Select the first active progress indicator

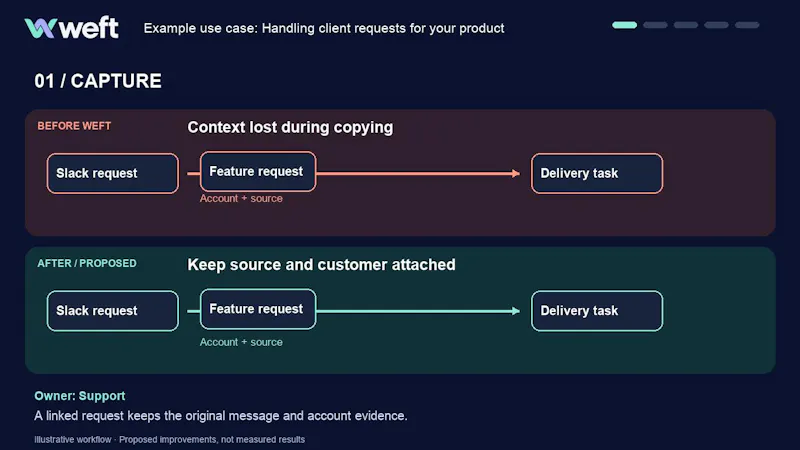624,25
